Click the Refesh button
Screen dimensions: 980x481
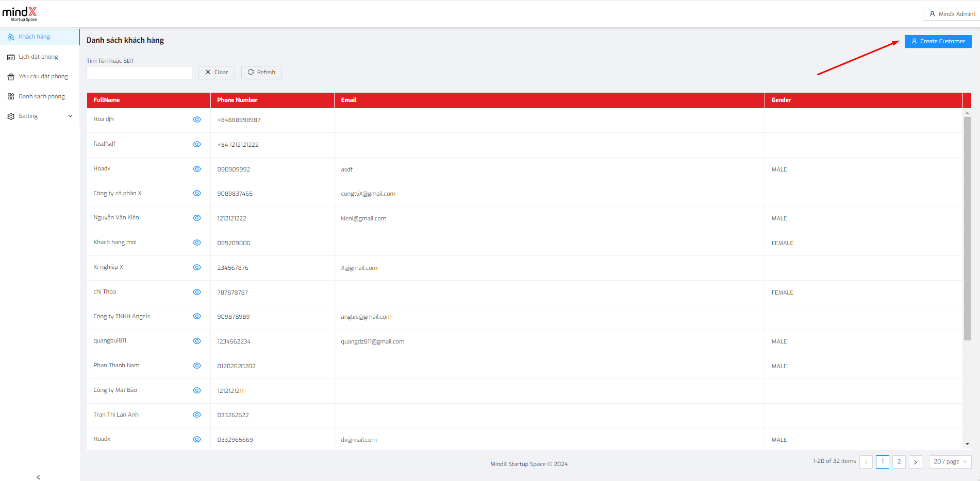point(261,72)
